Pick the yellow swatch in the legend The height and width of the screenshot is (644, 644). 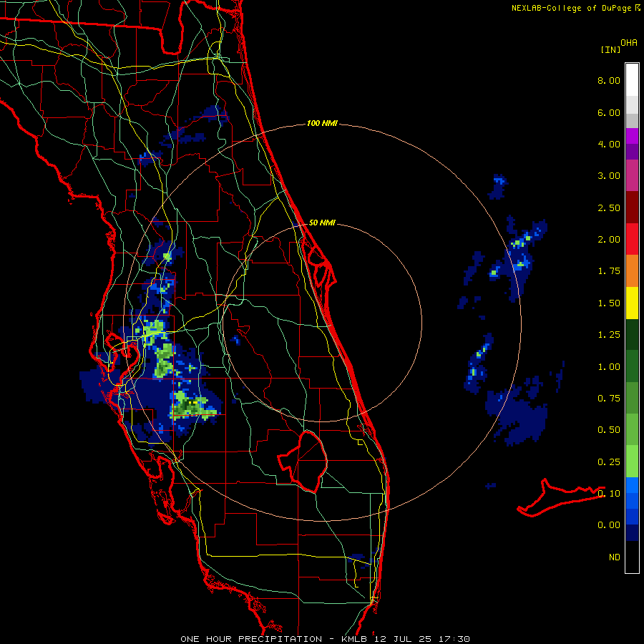pos(632,303)
